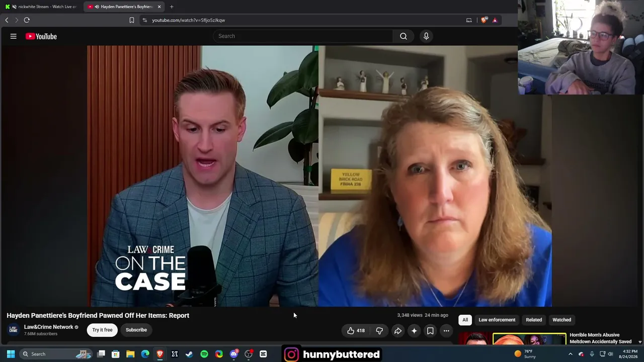Click the yellow-bordered recommended video thumbnail
Image resolution: width=644 pixels, height=362 pixels.
point(529,339)
